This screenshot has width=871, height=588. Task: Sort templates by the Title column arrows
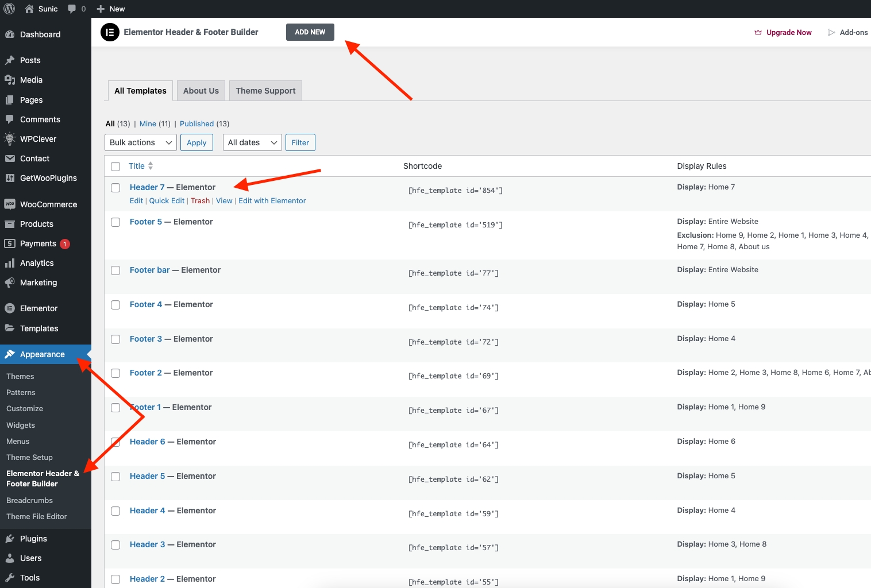151,166
